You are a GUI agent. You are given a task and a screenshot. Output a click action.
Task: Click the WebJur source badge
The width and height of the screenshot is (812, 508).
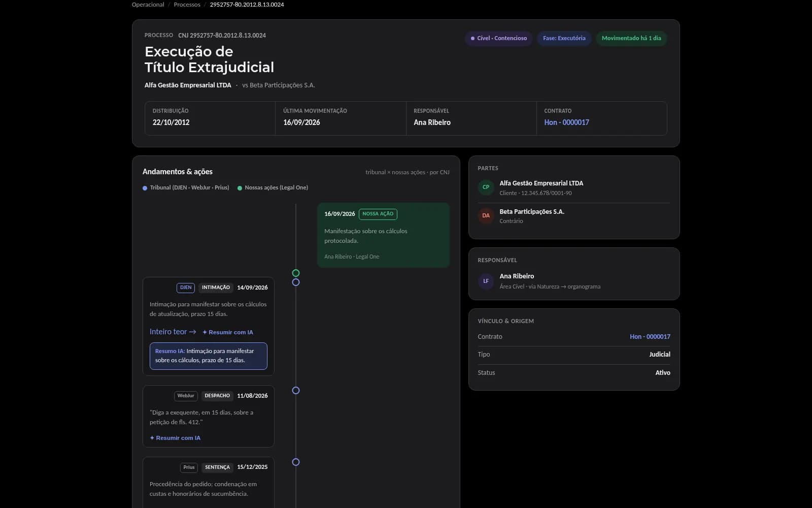(186, 396)
